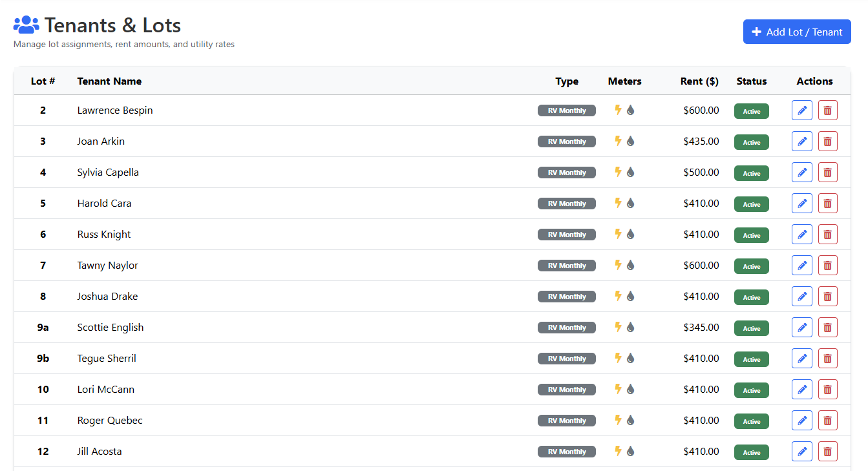Edit Joshua Drake's lot 8 entry
Screen dimensions: 868x471
tap(802, 297)
